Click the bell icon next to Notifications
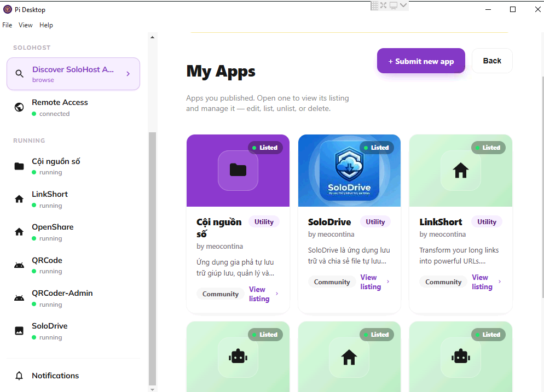 pos(19,376)
